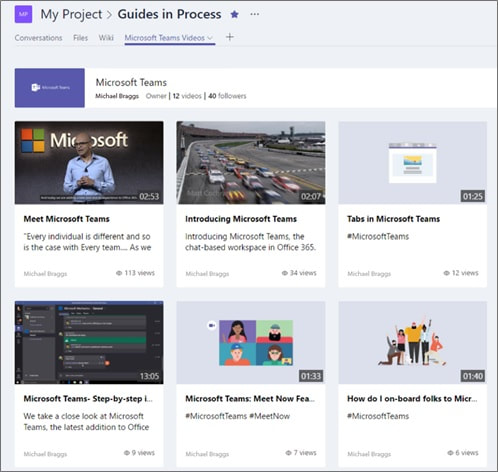The image size is (498, 472).
Task: Play the Tabs in Microsoft Teams thumbnail
Action: pyautogui.click(x=413, y=163)
